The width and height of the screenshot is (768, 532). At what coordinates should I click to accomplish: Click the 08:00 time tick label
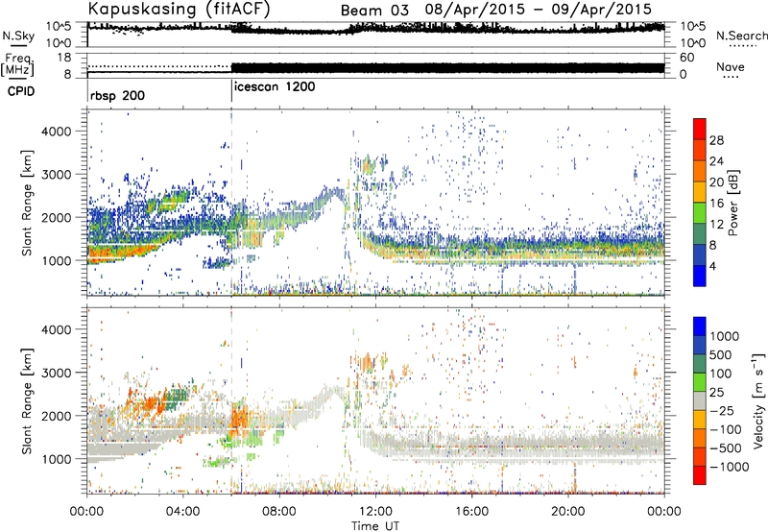279,512
